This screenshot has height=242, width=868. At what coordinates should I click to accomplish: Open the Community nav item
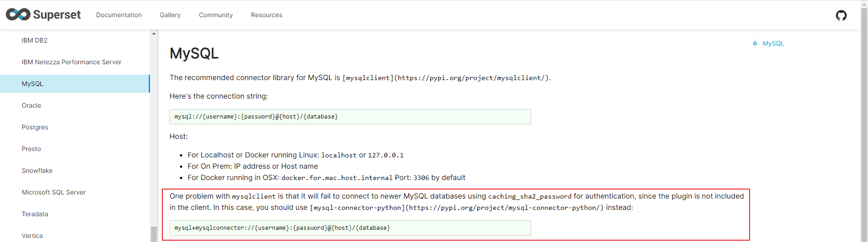click(x=216, y=15)
